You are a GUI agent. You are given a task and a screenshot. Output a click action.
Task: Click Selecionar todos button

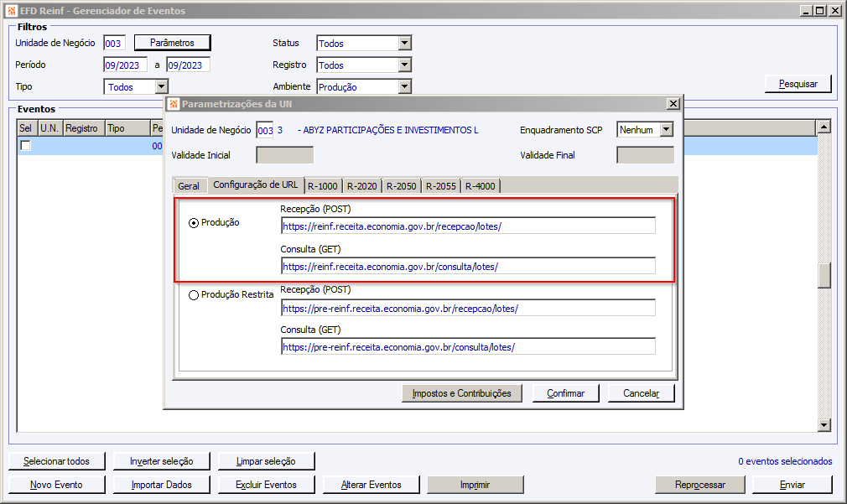point(57,461)
